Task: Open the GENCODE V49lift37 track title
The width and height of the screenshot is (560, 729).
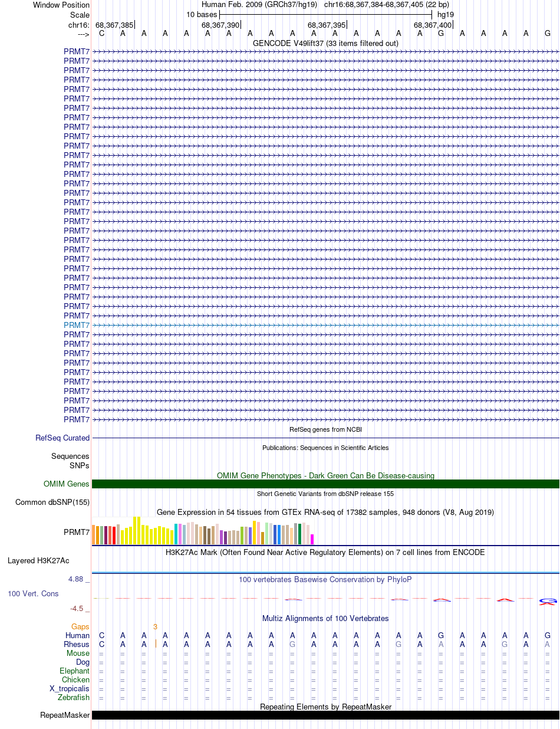Action: point(325,43)
